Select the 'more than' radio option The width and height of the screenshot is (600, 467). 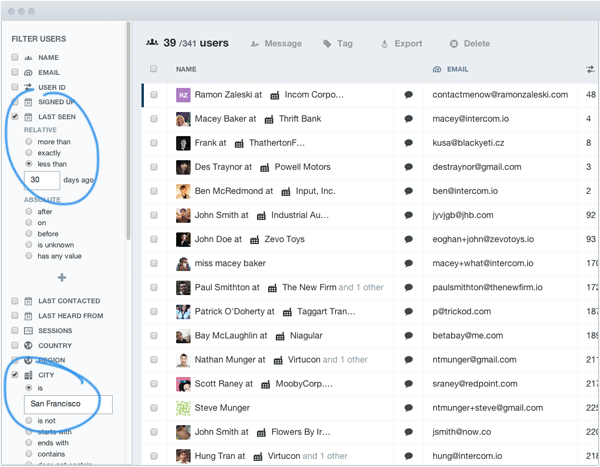pyautogui.click(x=29, y=141)
